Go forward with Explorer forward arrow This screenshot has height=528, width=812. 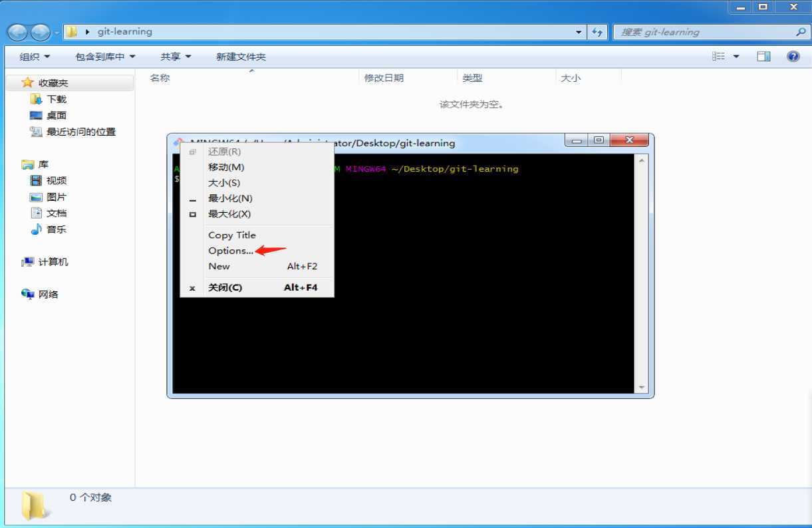click(x=41, y=32)
